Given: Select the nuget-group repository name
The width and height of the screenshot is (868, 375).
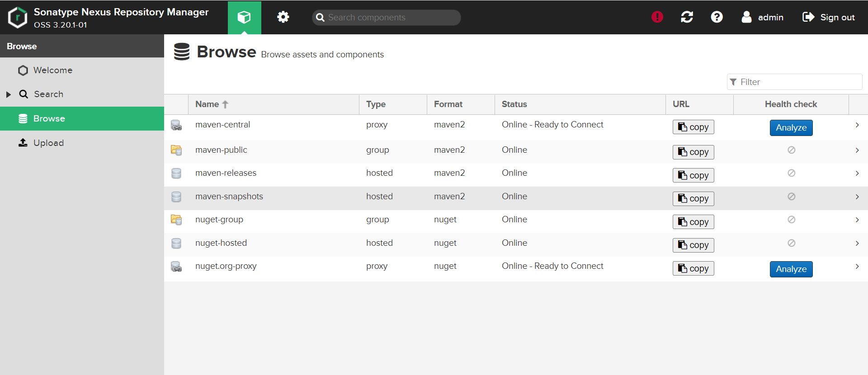Looking at the screenshot, I should (x=219, y=220).
